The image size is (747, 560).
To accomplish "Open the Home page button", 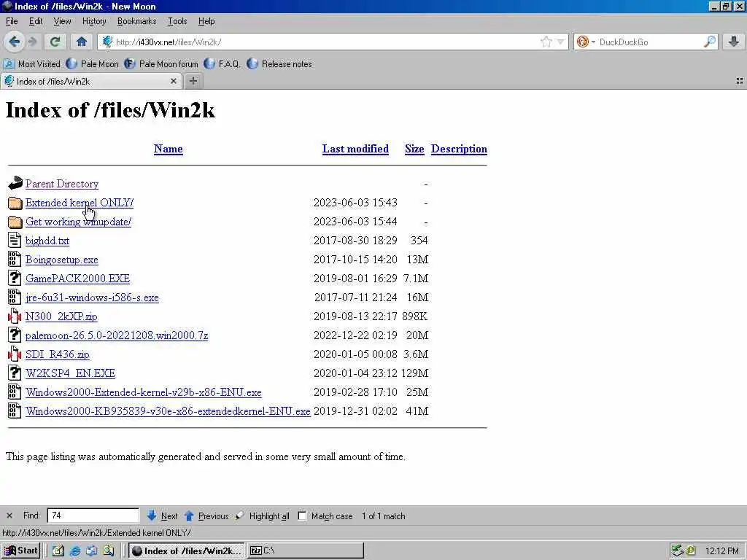I will [x=82, y=42].
